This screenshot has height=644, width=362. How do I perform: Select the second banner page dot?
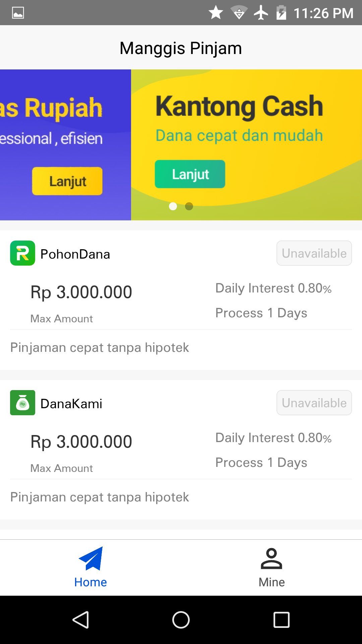point(189,206)
